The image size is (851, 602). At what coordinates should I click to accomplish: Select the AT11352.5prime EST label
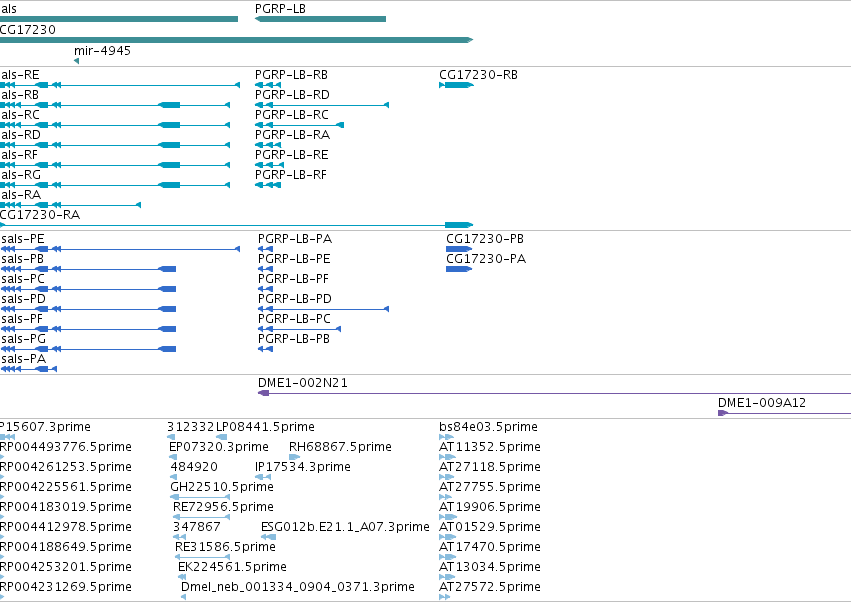[490, 447]
